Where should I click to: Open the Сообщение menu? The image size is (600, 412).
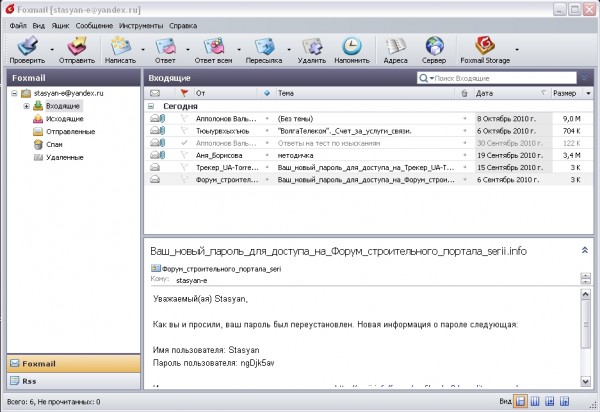pos(94,26)
